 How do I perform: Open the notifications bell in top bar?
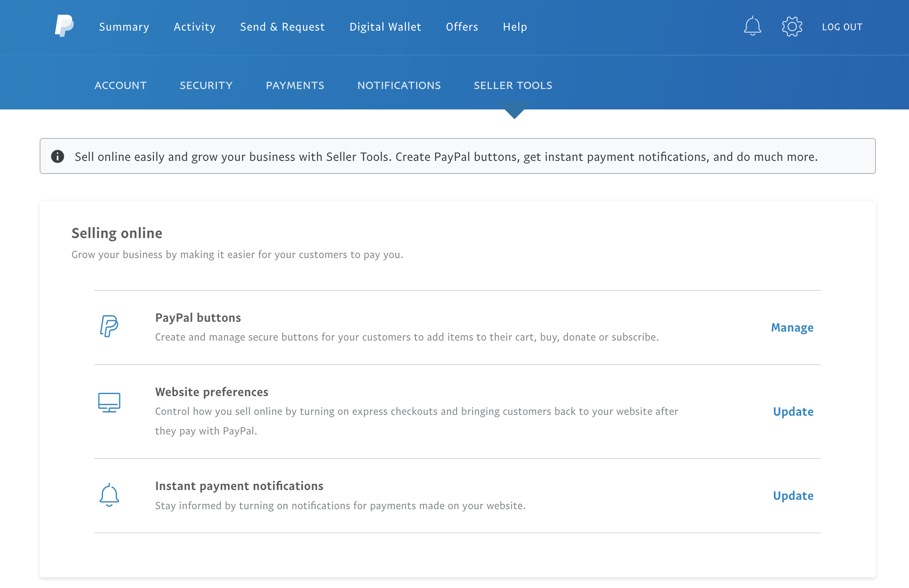click(x=752, y=27)
